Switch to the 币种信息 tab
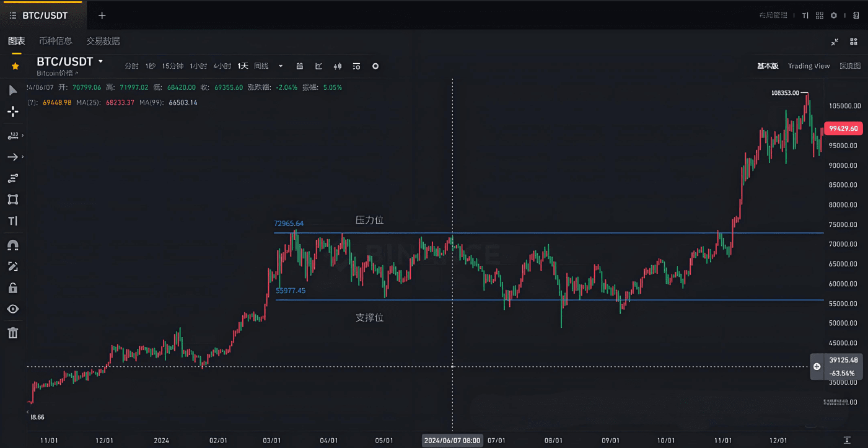 (55, 41)
